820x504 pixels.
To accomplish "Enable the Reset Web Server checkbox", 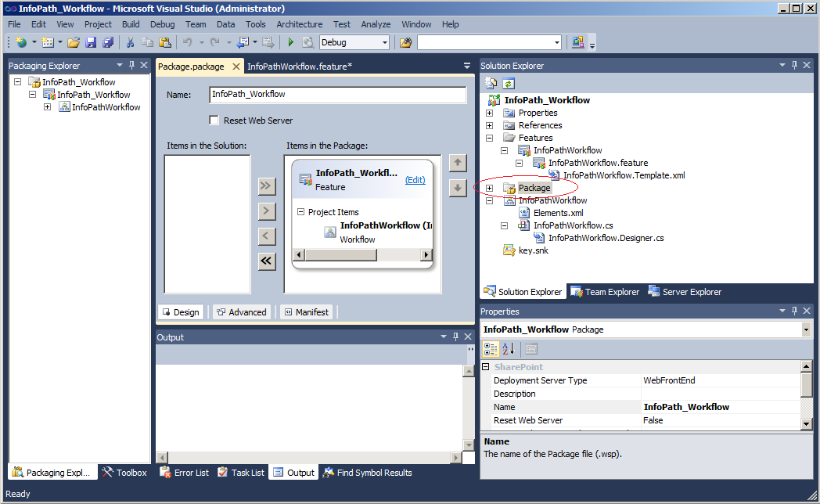I will [214, 120].
